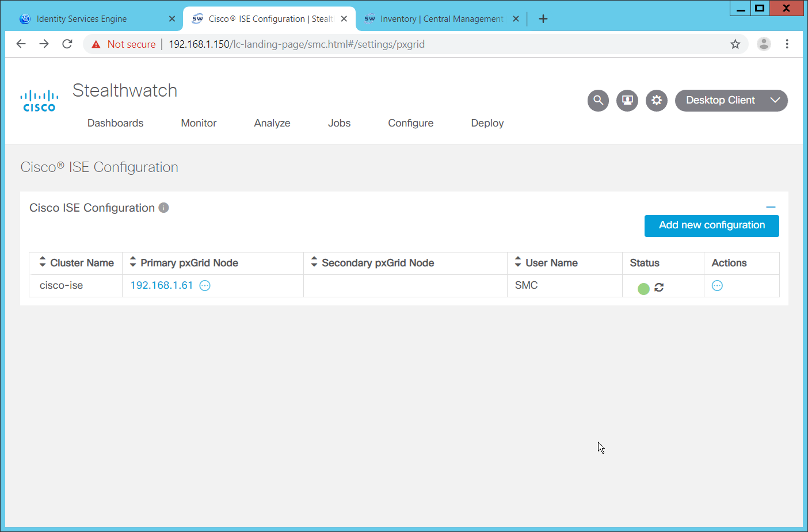Click the ellipsis next to 192.168.1.61
Screen dimensions: 808x532
pos(205,286)
